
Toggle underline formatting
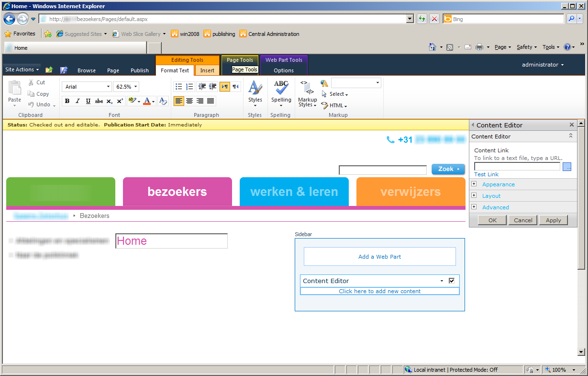(x=88, y=101)
